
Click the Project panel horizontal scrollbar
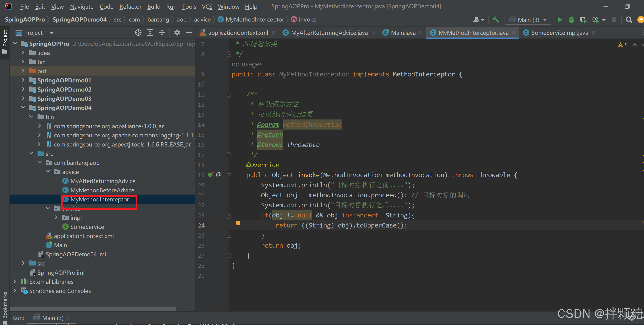pos(93,309)
